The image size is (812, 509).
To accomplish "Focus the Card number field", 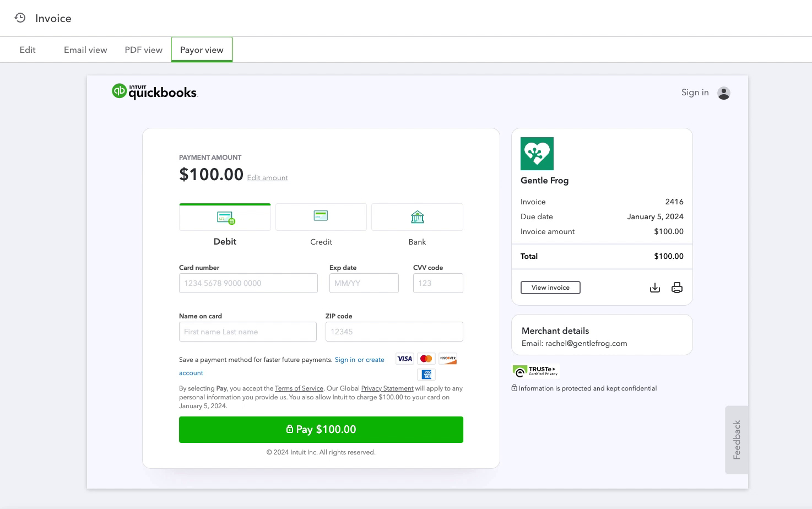I will (248, 283).
